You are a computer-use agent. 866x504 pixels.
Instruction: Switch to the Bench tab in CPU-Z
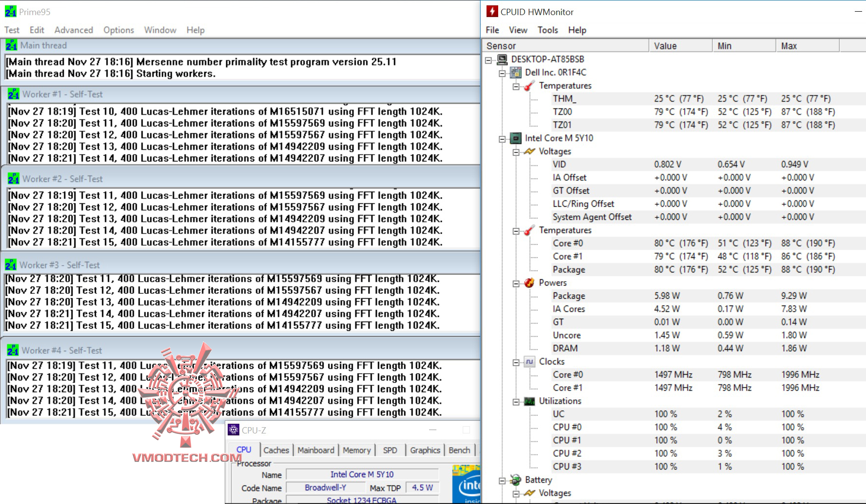click(x=459, y=450)
